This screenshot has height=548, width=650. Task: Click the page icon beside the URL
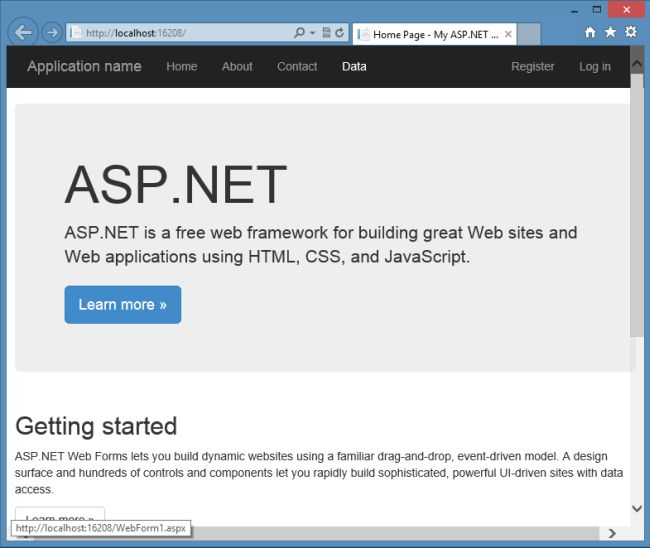coord(76,32)
